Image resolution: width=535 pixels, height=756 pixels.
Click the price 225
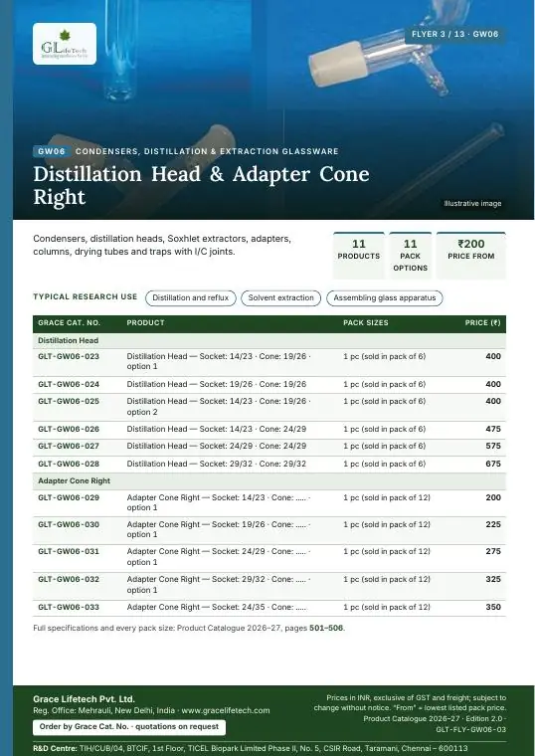point(493,524)
